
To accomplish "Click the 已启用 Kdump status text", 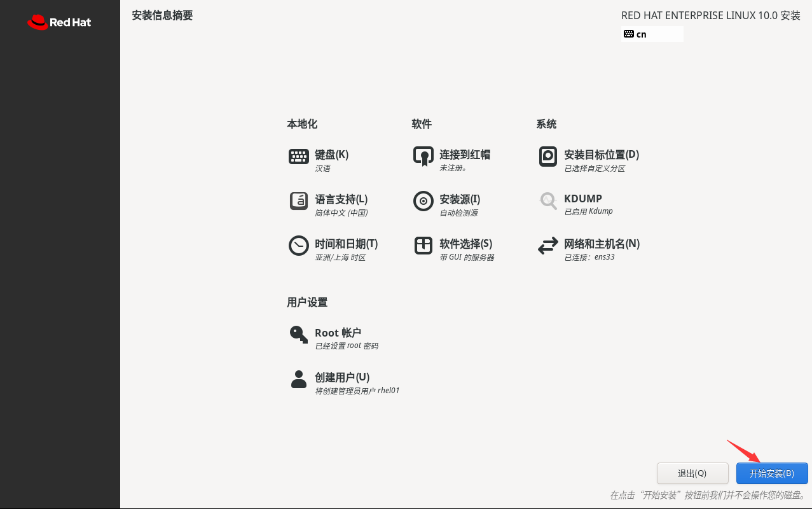I will coord(589,211).
